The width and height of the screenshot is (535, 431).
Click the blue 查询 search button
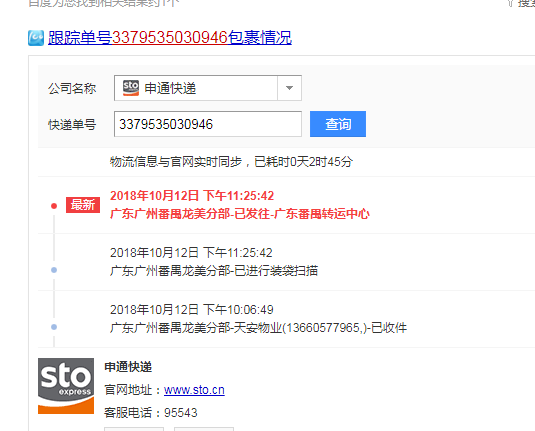click(x=338, y=124)
